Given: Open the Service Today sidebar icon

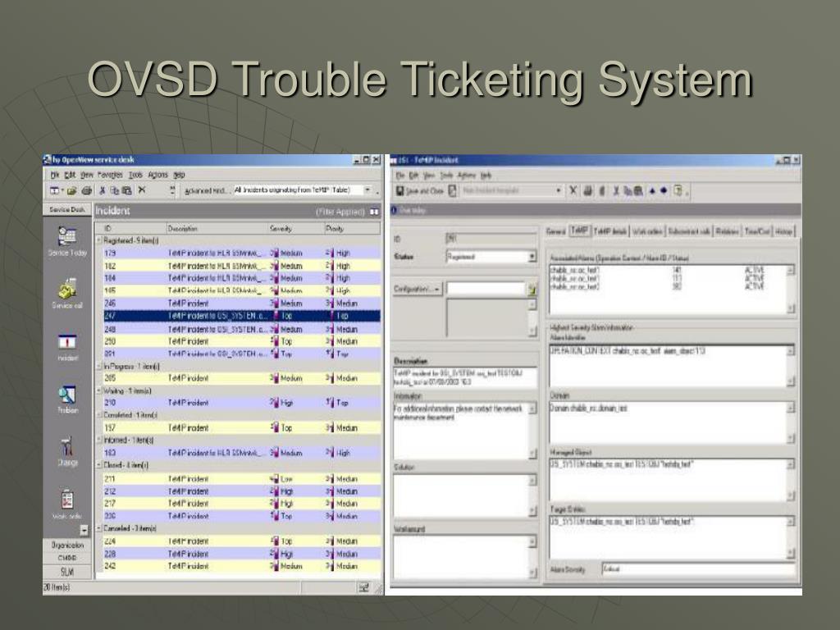Looking at the screenshot, I should click(x=67, y=236).
